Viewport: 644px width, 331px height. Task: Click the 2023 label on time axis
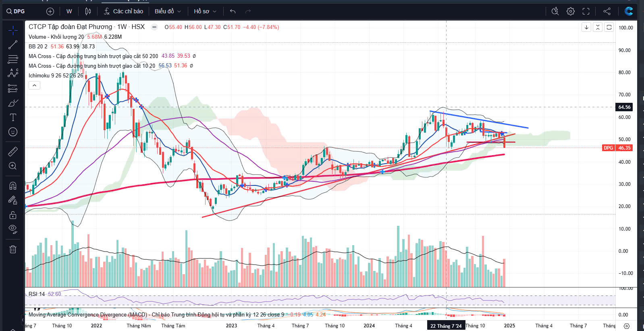tap(231, 326)
